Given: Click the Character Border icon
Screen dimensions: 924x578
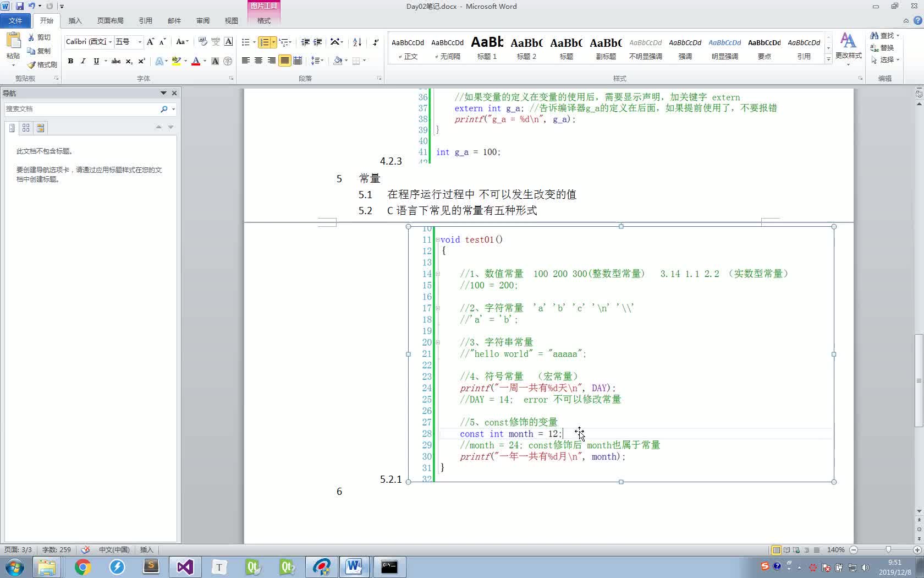Looking at the screenshot, I should (x=228, y=42).
